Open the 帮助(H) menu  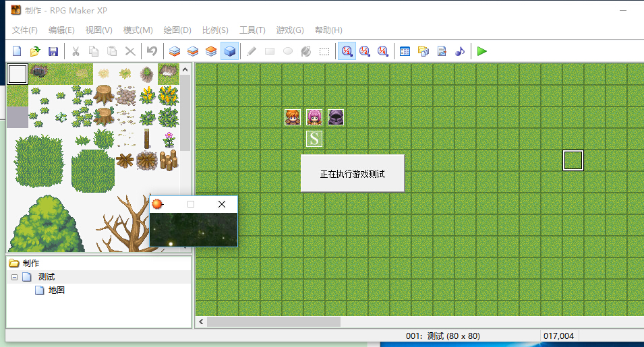point(328,30)
